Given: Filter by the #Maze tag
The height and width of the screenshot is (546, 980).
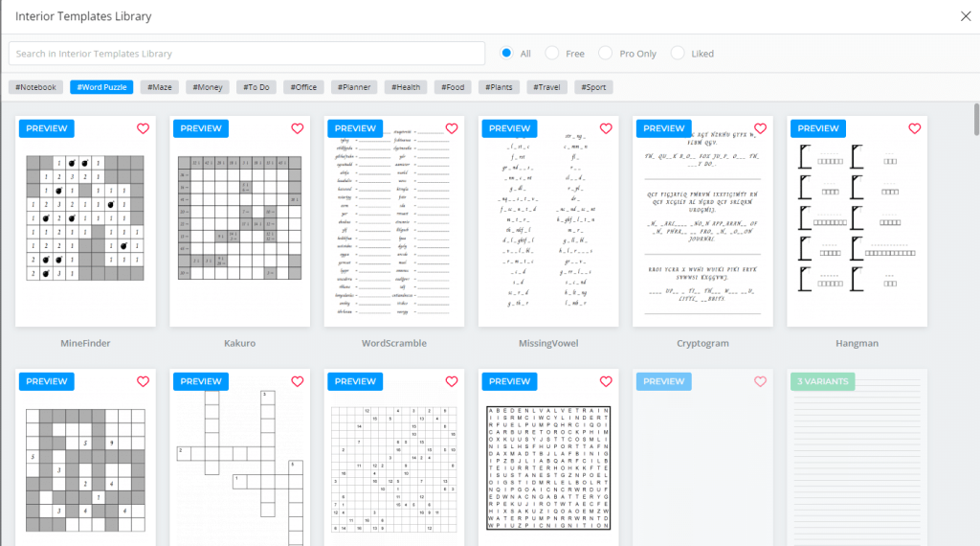Looking at the screenshot, I should pyautogui.click(x=159, y=87).
